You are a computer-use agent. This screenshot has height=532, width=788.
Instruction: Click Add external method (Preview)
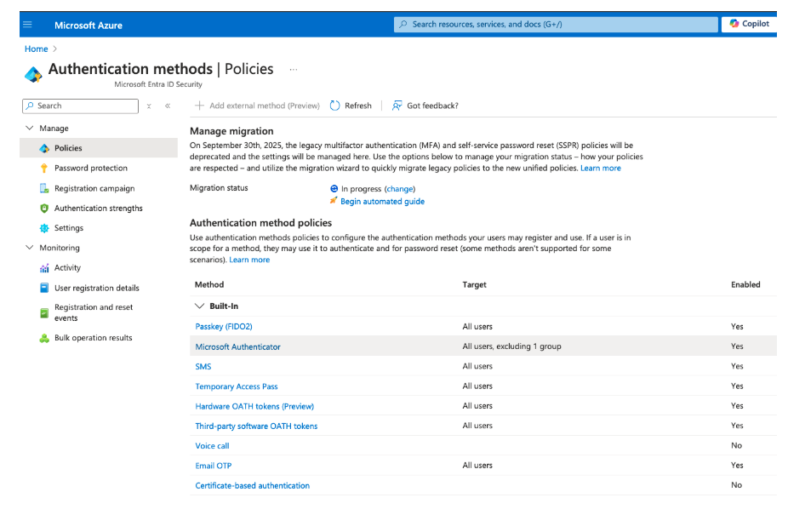click(x=257, y=106)
